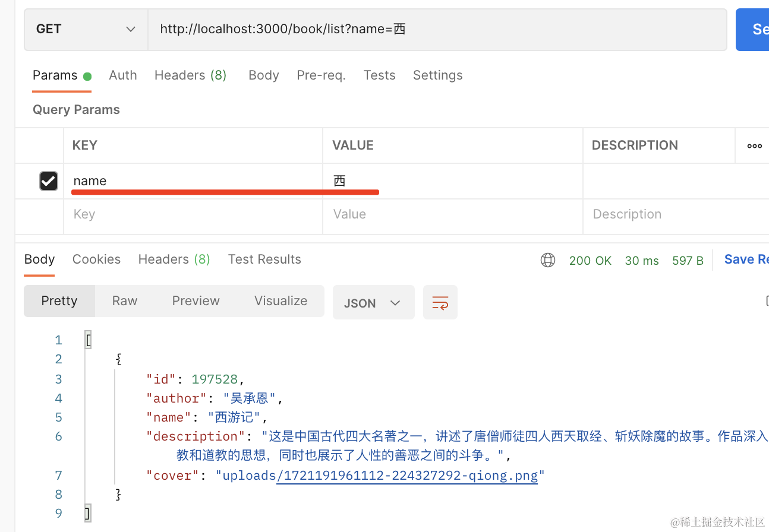Open the Tests tab
This screenshot has height=532, width=769.
pyautogui.click(x=379, y=75)
